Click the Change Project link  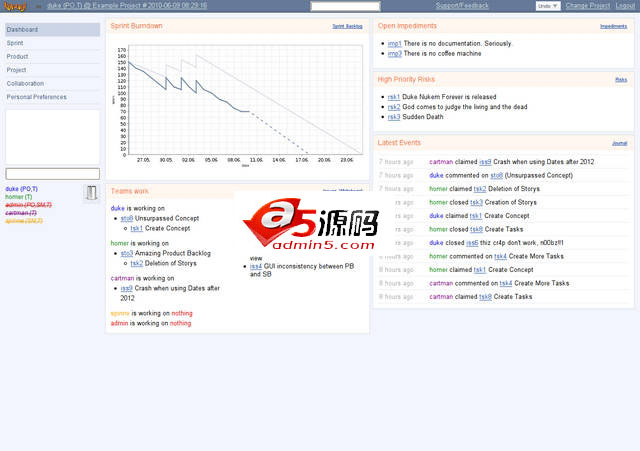click(x=588, y=6)
